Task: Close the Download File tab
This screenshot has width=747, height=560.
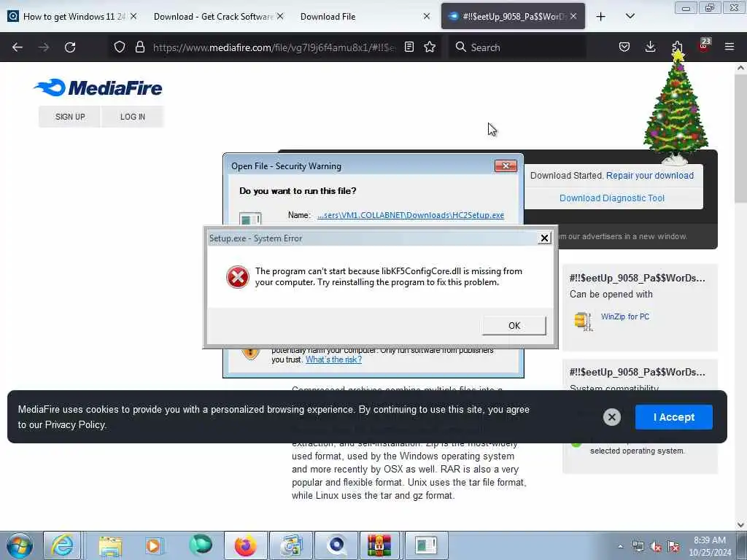Action: (426, 16)
